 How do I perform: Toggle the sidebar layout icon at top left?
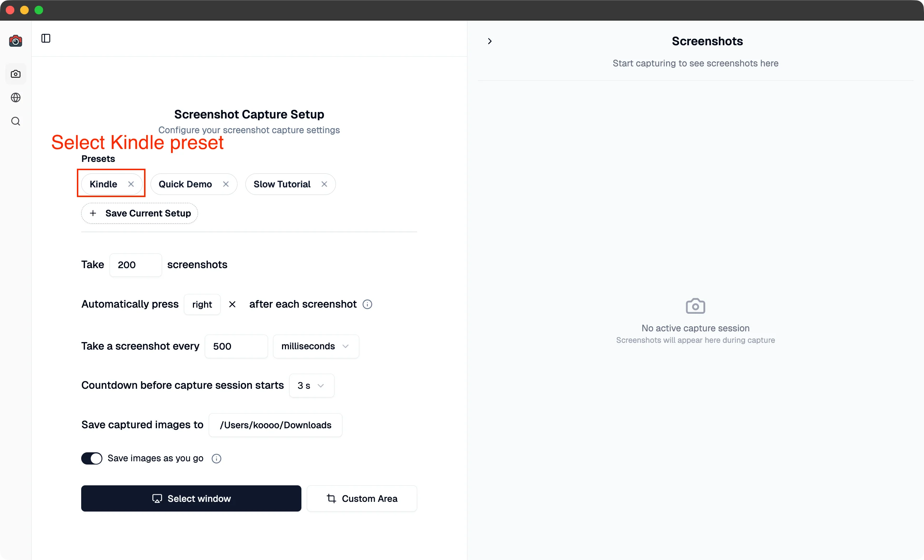tap(45, 38)
